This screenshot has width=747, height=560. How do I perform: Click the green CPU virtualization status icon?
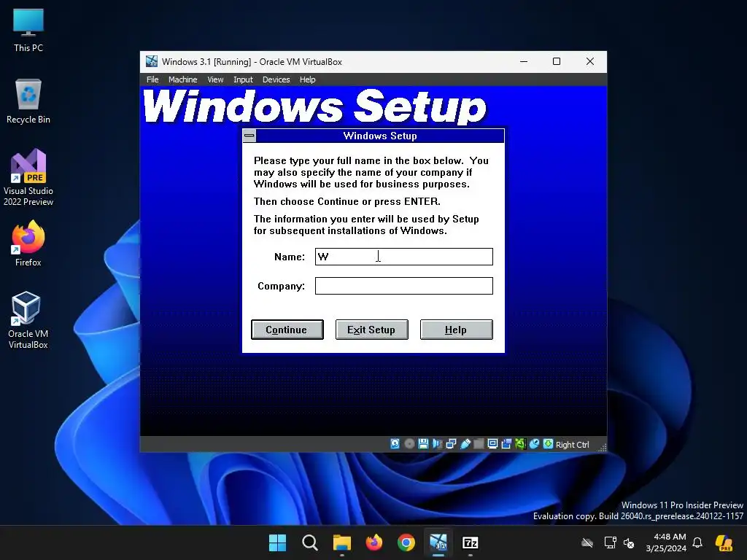point(520,444)
